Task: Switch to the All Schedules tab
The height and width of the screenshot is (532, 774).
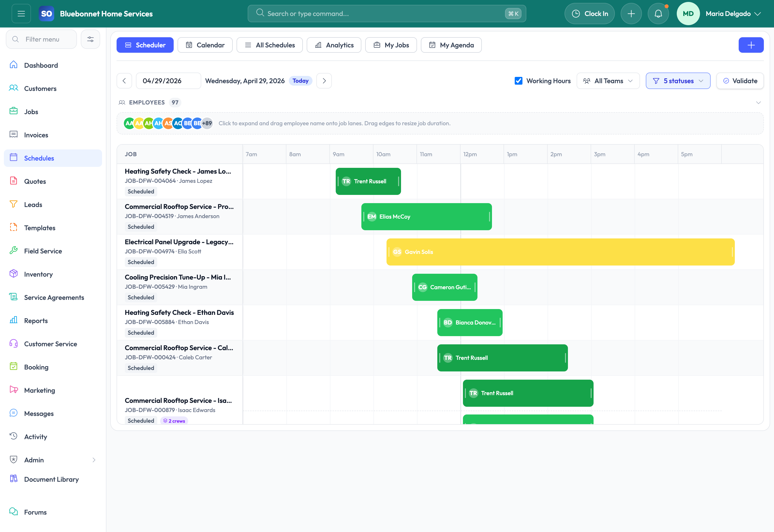Action: point(270,45)
